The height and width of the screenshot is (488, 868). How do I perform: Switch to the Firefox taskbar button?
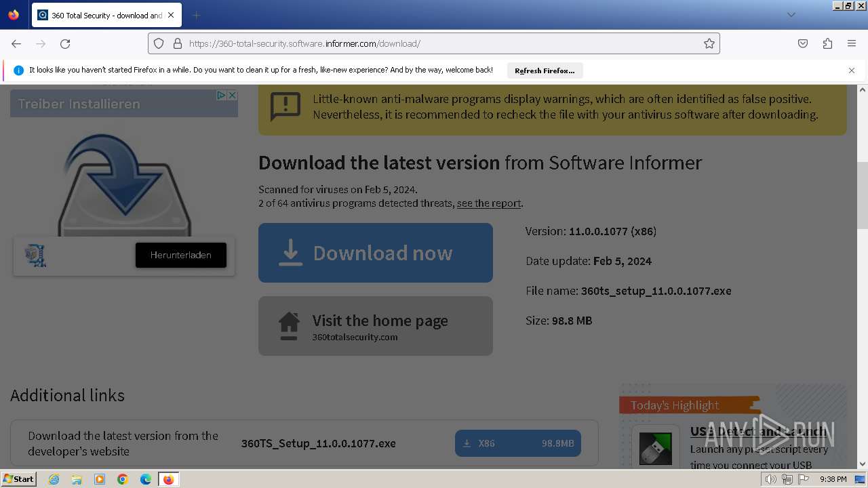[168, 479]
